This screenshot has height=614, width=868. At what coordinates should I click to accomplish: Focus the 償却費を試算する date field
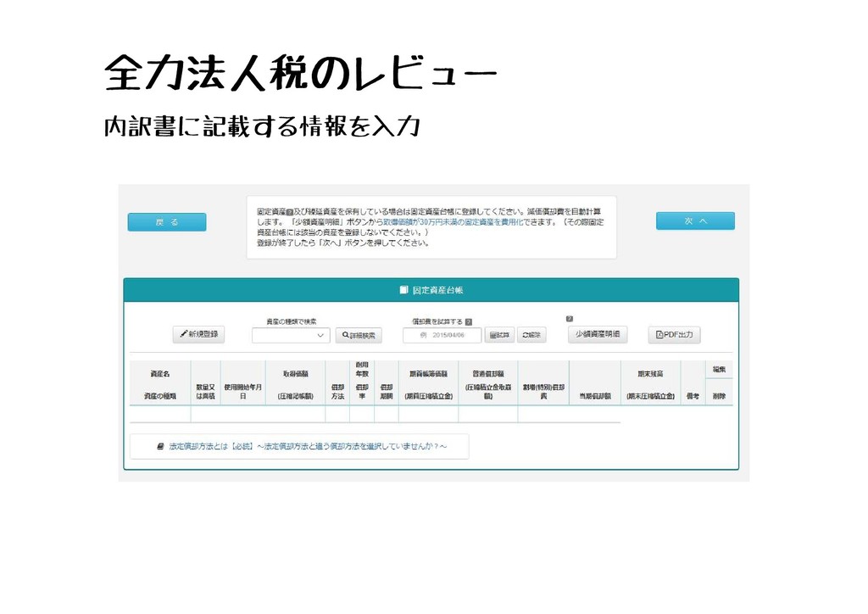(x=442, y=335)
